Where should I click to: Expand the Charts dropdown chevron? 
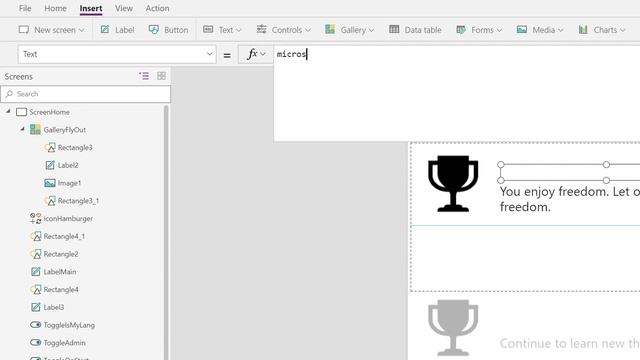[622, 30]
